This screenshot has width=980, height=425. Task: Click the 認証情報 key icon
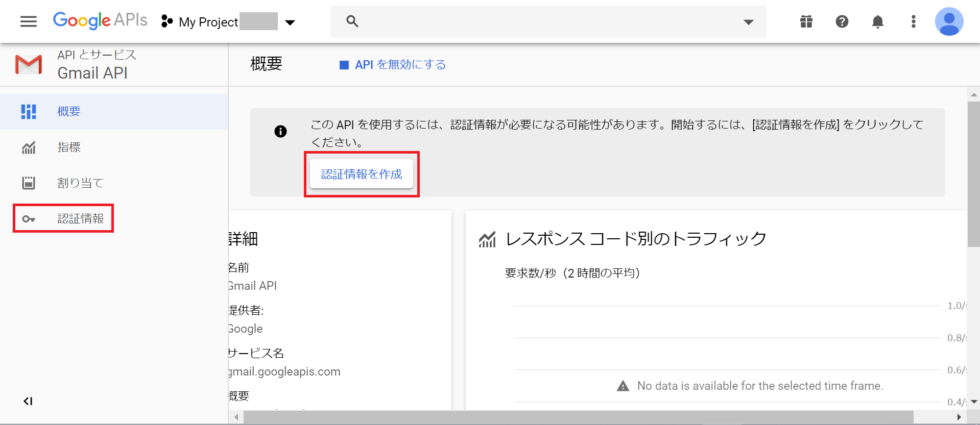coord(29,219)
